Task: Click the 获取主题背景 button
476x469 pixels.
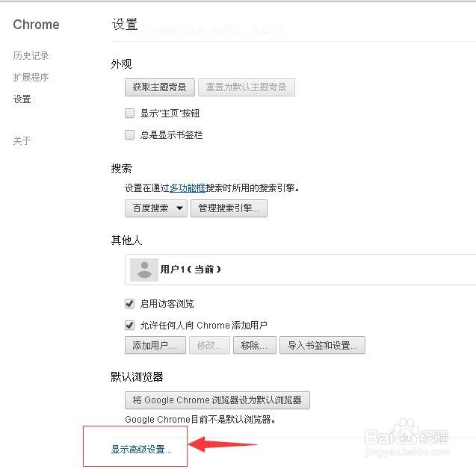Action: (x=160, y=87)
